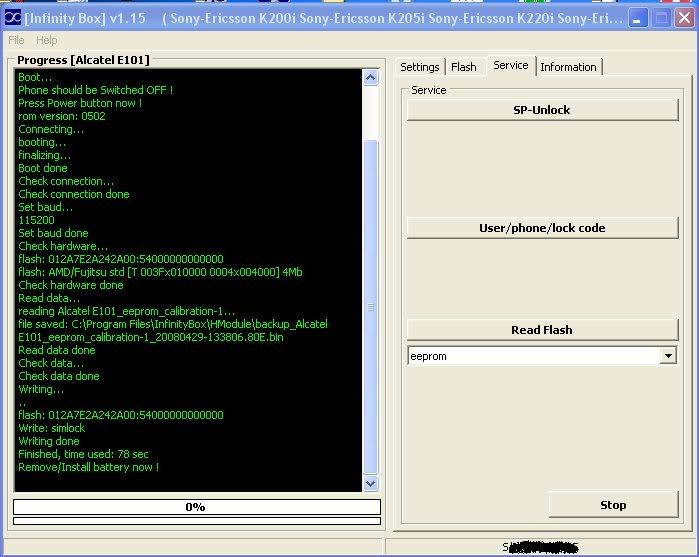Click the 0% progress bar
Viewport: 699px width, 557px height.
197,507
